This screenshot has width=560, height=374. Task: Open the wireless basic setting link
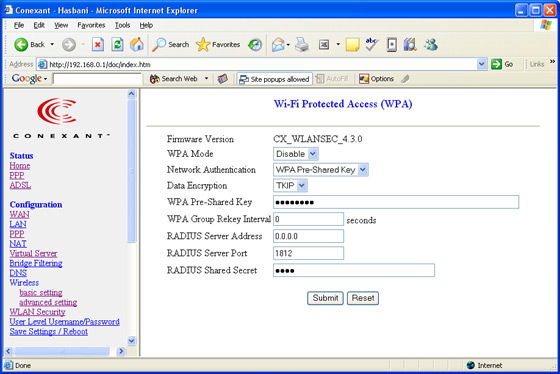point(41,293)
